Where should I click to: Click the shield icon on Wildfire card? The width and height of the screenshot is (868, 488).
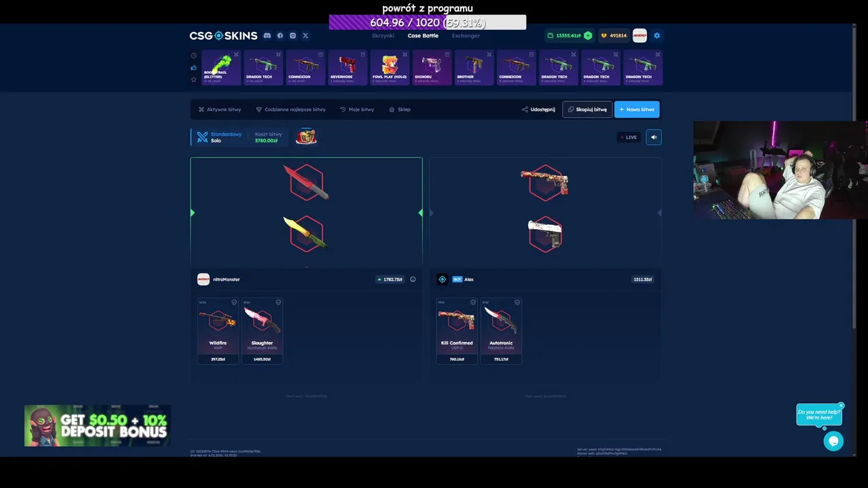click(x=234, y=302)
